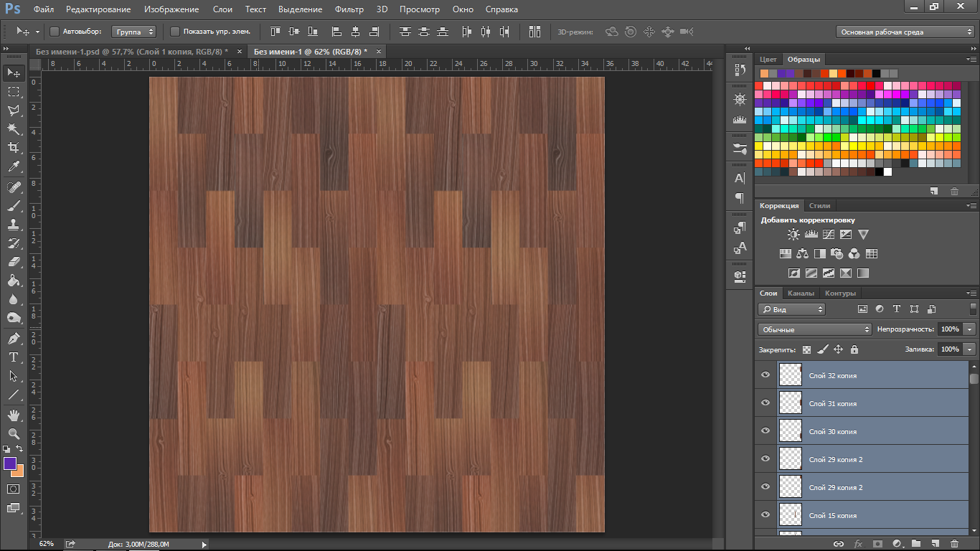
Task: Link layers icon at Layers panel bottom
Action: [838, 544]
